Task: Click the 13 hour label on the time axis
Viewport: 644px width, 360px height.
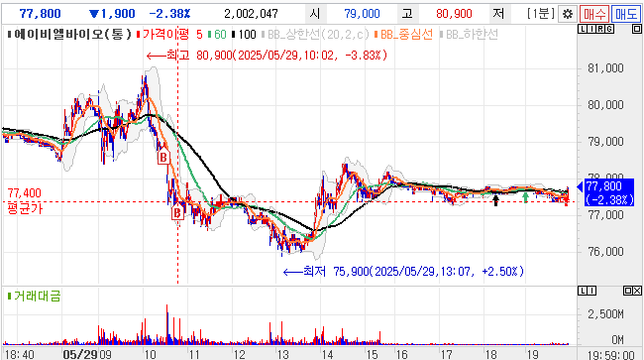Action: pos(282,354)
